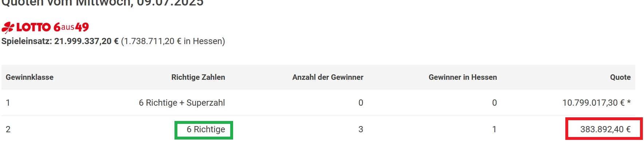644x141 pixels.
Task: Click the red clover leaf logo icon
Action: pos(8,28)
